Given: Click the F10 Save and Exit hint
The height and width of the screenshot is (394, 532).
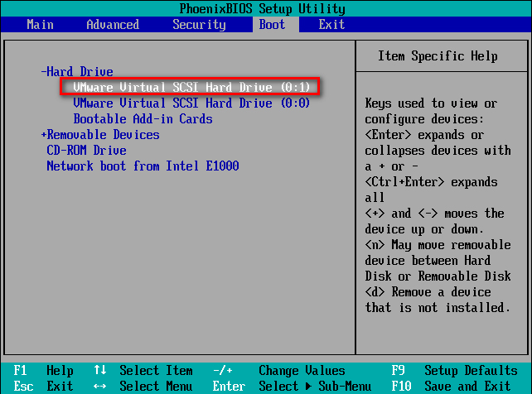Looking at the screenshot, I should 451,386.
